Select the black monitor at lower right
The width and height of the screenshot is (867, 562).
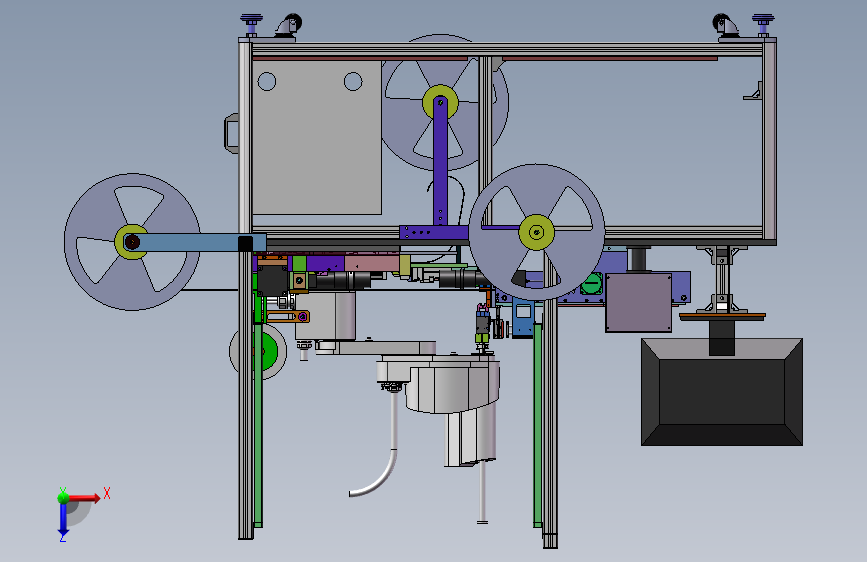pos(722,392)
